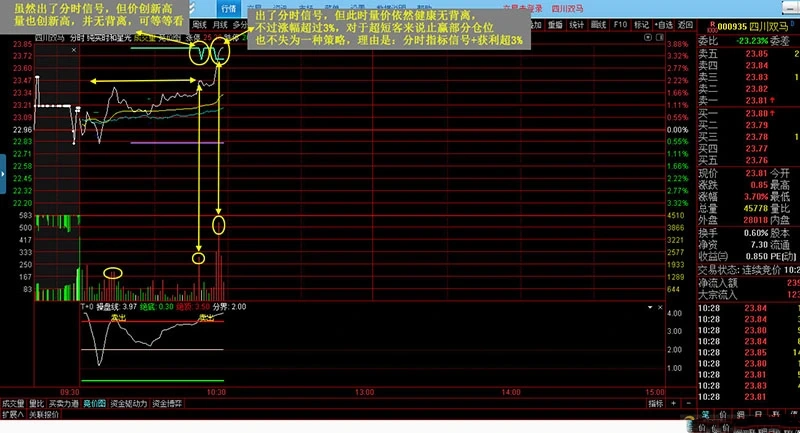Add an indicator pane with the plus button

673,403
